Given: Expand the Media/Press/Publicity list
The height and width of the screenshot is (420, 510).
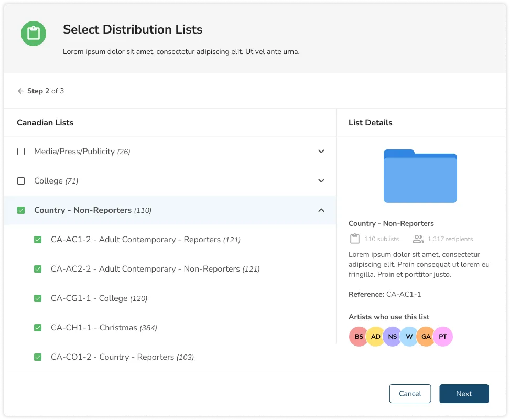Looking at the screenshot, I should [321, 152].
